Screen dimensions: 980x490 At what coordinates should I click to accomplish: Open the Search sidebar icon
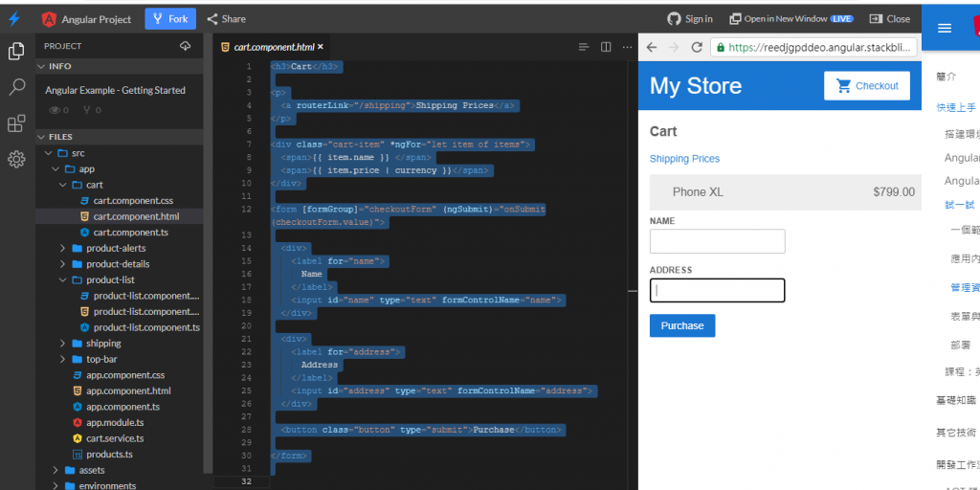pos(16,87)
